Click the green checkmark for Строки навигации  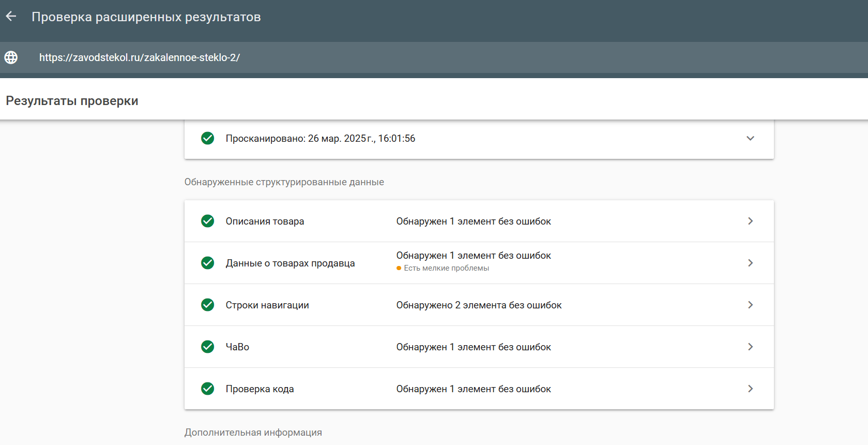[208, 305]
